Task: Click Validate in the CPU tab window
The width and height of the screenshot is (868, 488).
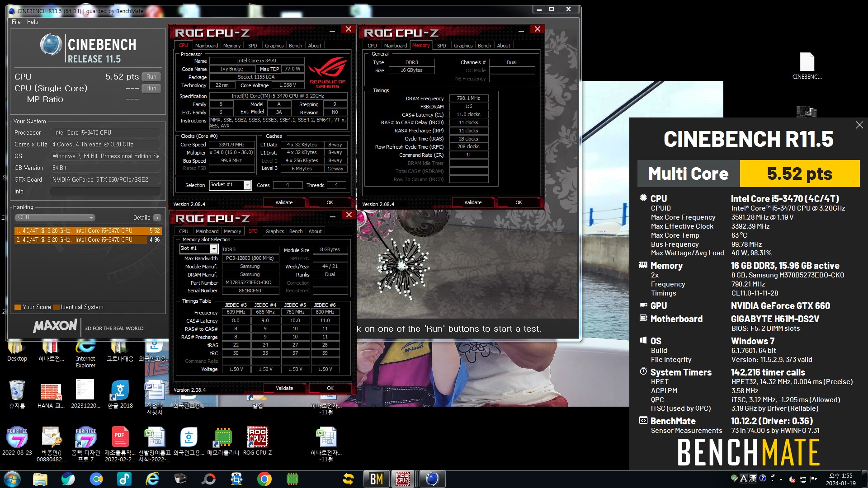Action: coord(284,202)
